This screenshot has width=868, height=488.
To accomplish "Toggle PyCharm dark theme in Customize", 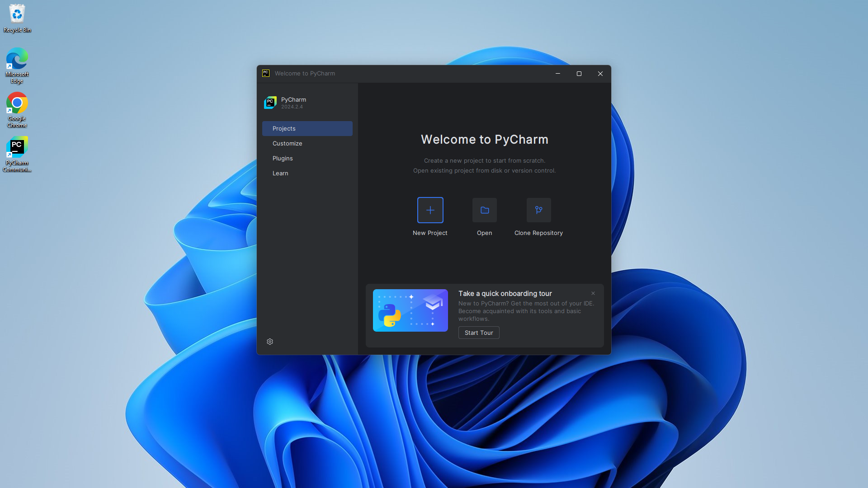I will (x=287, y=143).
